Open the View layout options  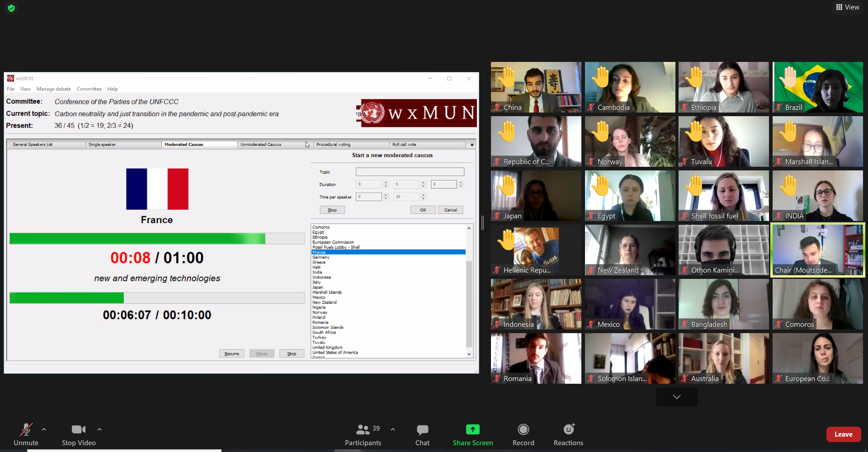tap(848, 7)
